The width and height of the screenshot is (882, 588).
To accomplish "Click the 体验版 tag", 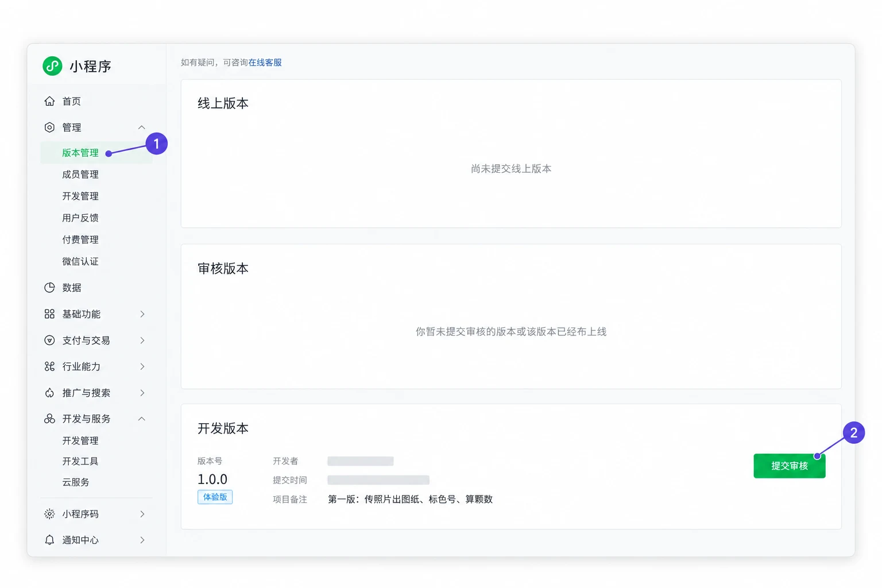I will (215, 497).
